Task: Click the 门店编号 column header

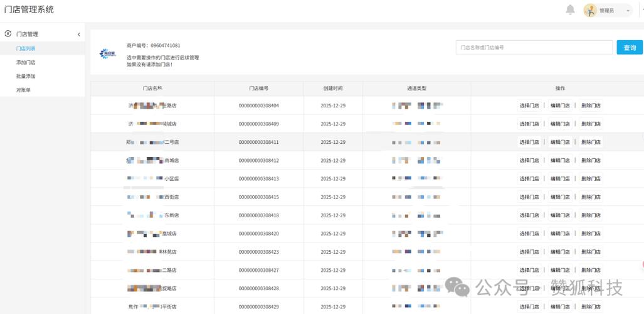Action: 258,89
